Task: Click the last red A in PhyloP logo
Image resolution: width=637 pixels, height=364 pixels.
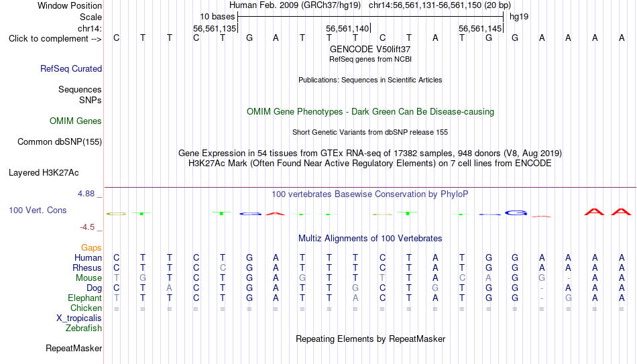Action: 621,212
